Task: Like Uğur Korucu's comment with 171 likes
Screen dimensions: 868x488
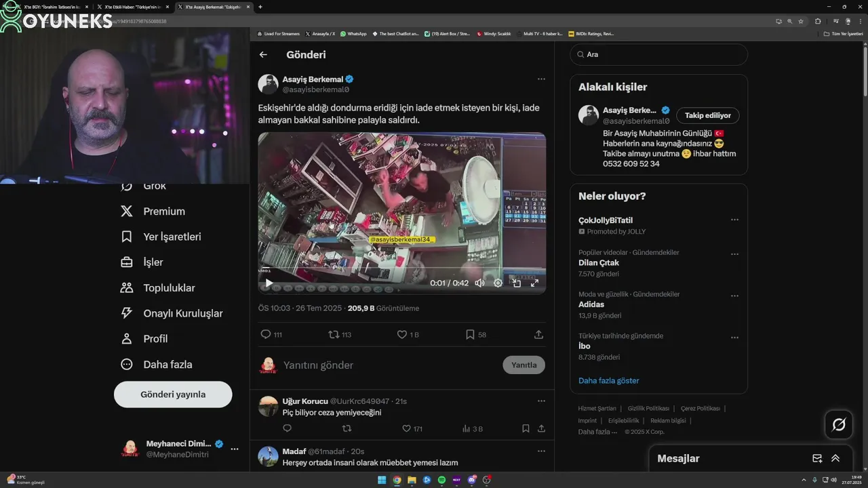Action: click(x=406, y=428)
